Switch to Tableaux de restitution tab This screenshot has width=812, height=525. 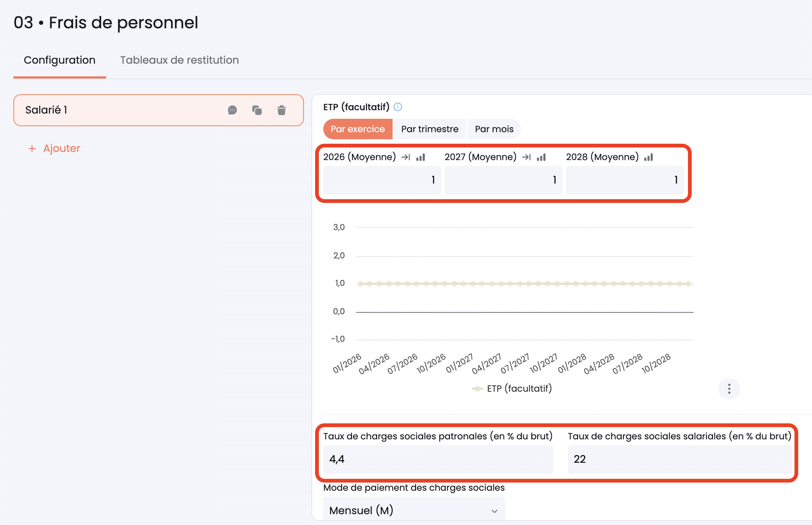pos(179,60)
